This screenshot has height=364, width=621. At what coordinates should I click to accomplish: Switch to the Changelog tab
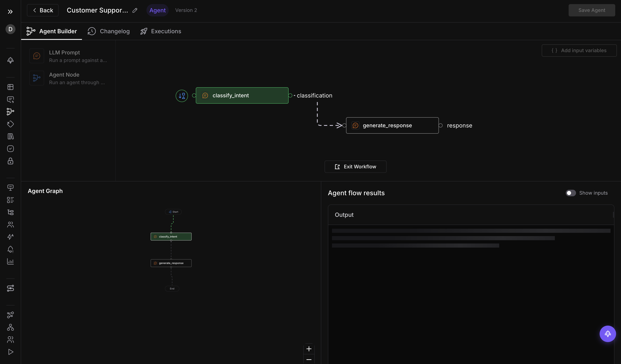(x=109, y=31)
